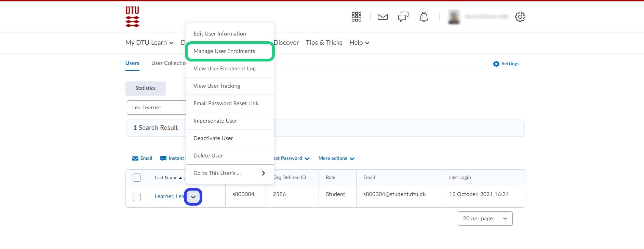
Task: Click Email Password Reset Link option
Action: click(x=226, y=103)
